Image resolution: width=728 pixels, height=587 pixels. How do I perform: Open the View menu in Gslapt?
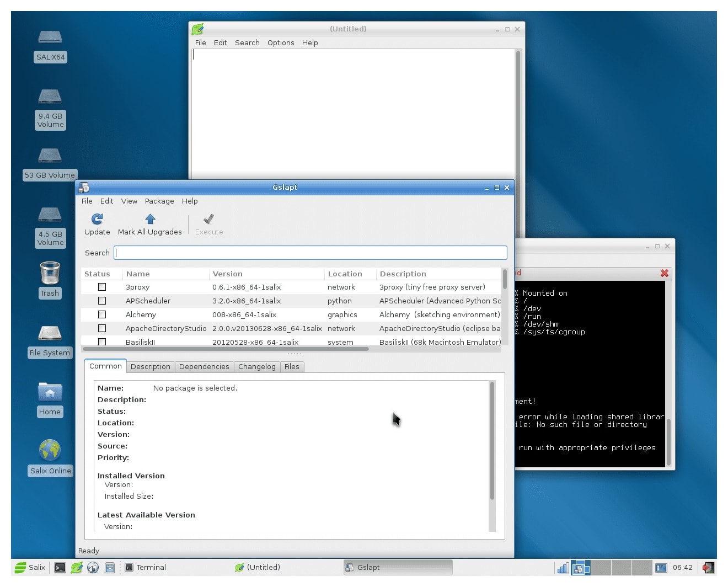point(129,201)
